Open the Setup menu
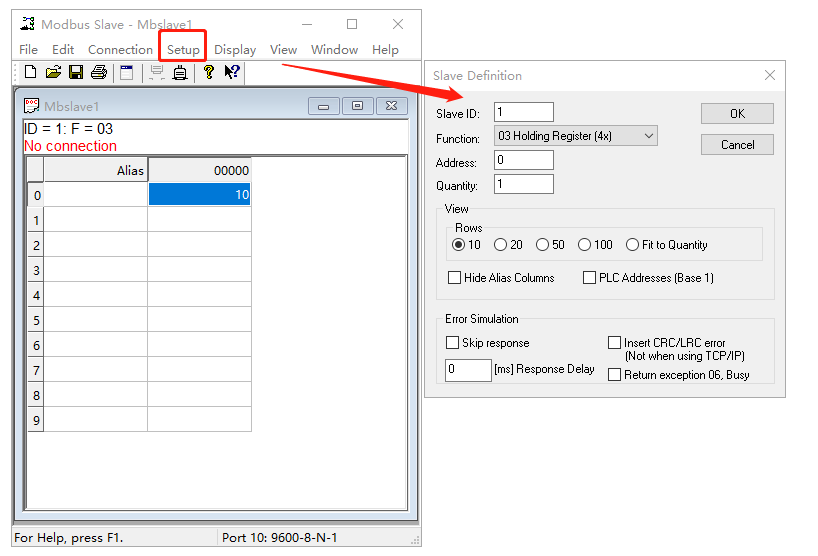Image resolution: width=818 pixels, height=556 pixels. click(x=183, y=49)
